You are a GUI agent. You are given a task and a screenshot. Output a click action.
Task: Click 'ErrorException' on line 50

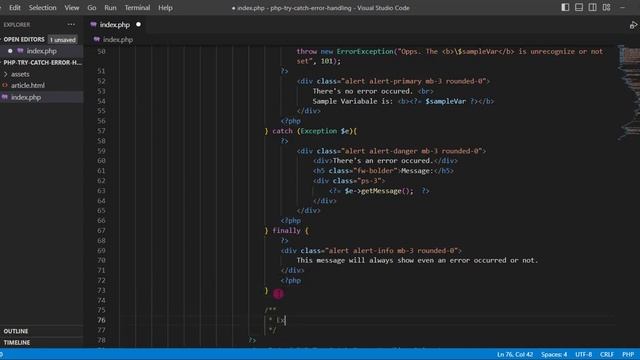(x=365, y=51)
